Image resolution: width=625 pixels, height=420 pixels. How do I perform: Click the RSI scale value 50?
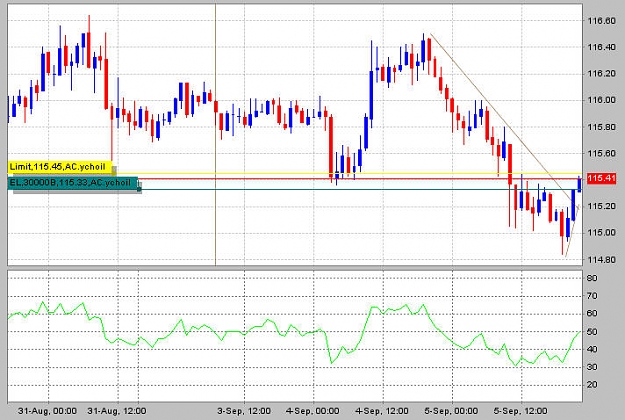(592, 332)
